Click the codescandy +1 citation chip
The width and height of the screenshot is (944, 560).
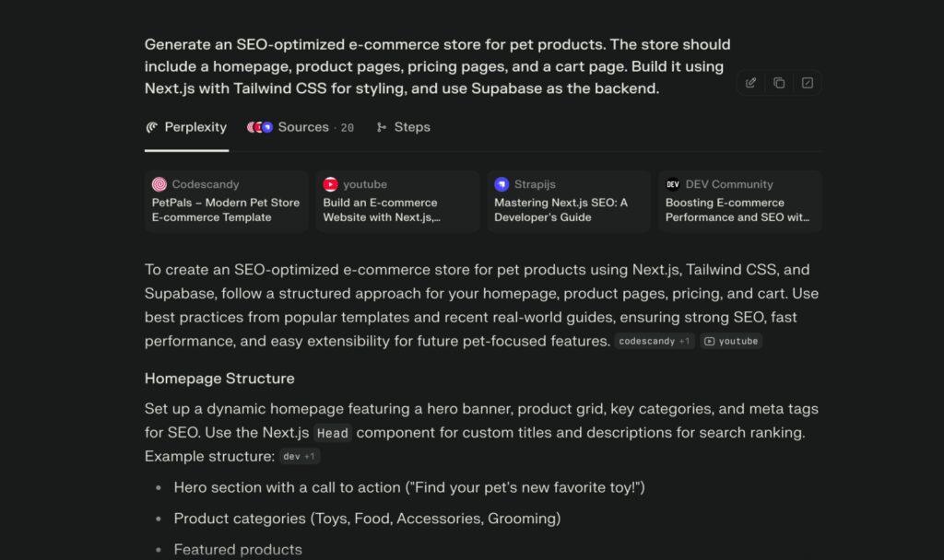[655, 341]
